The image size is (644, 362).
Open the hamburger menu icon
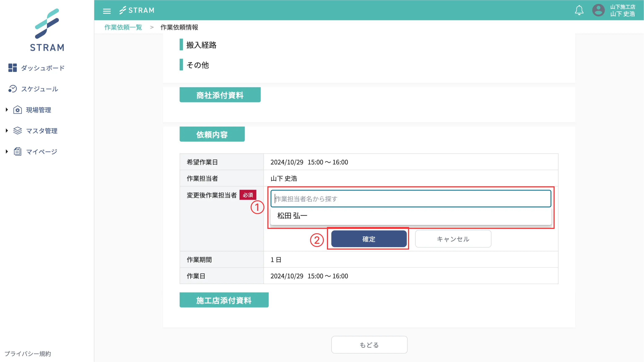point(107,11)
